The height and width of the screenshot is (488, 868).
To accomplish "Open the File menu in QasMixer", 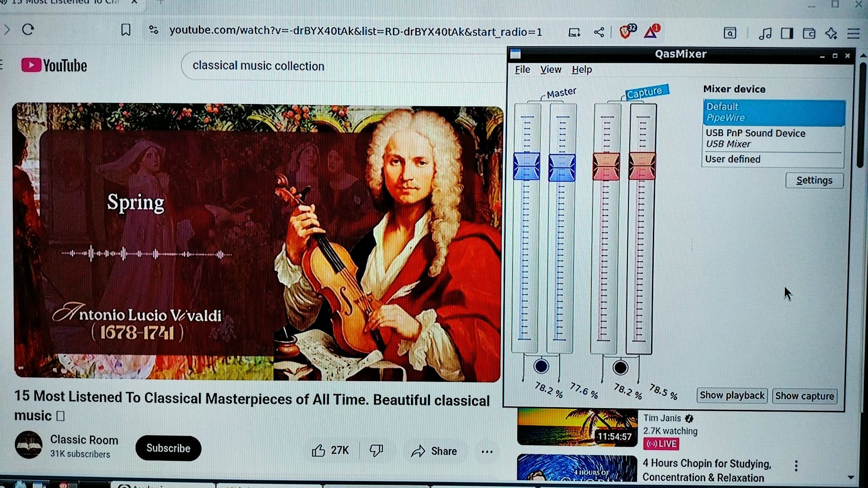I will coord(522,70).
